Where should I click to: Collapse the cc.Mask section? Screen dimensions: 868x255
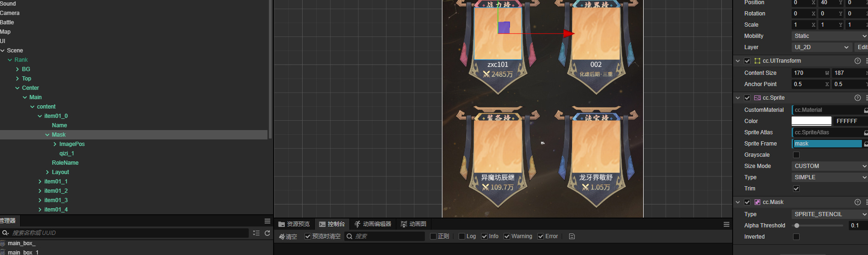[x=738, y=202]
